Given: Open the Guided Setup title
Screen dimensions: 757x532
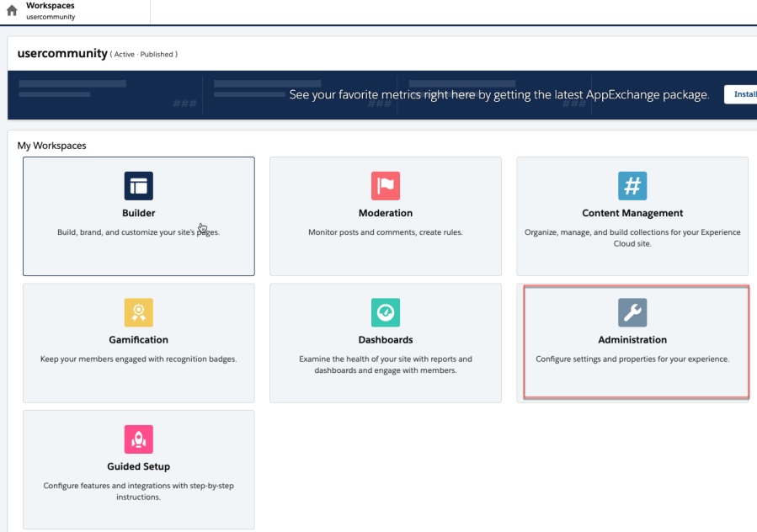Looking at the screenshot, I should [x=139, y=466].
